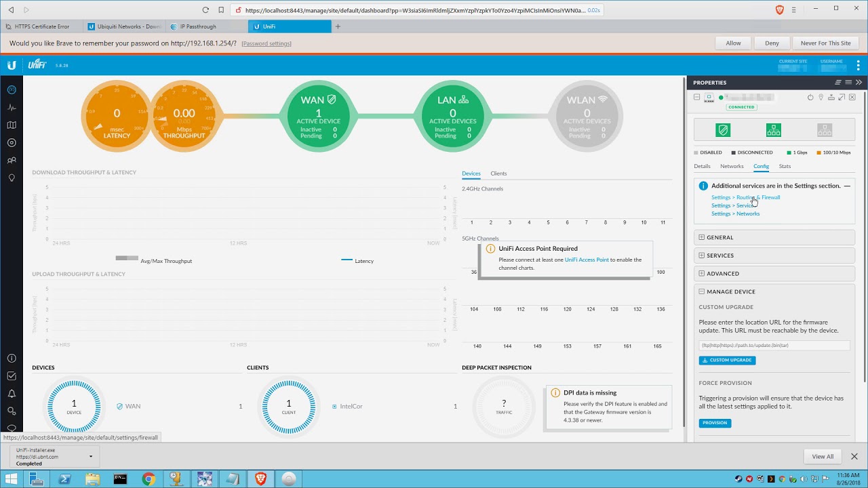The height and width of the screenshot is (488, 868).
Task: Open the Insights lightbulb icon in the sidebar
Action: click(x=12, y=178)
